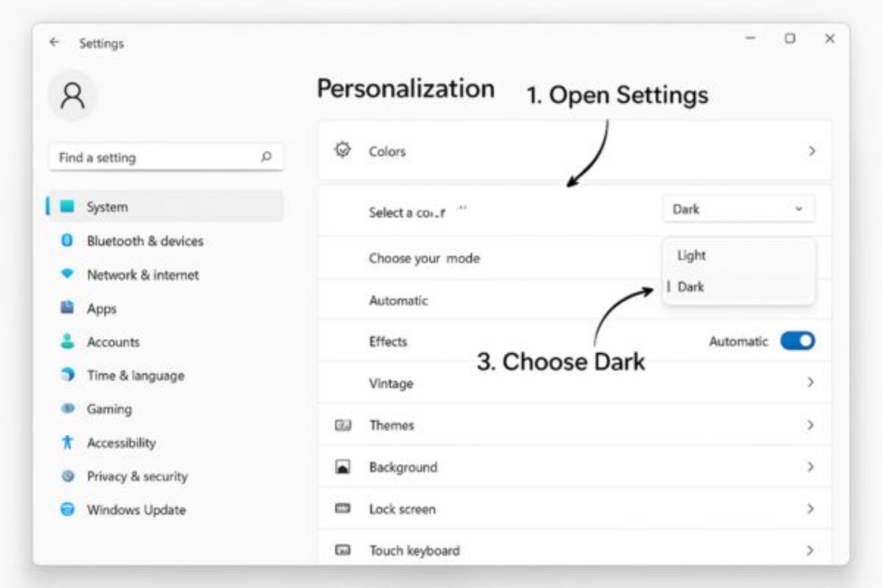Click the user profile avatar
882x588 pixels.
(72, 95)
